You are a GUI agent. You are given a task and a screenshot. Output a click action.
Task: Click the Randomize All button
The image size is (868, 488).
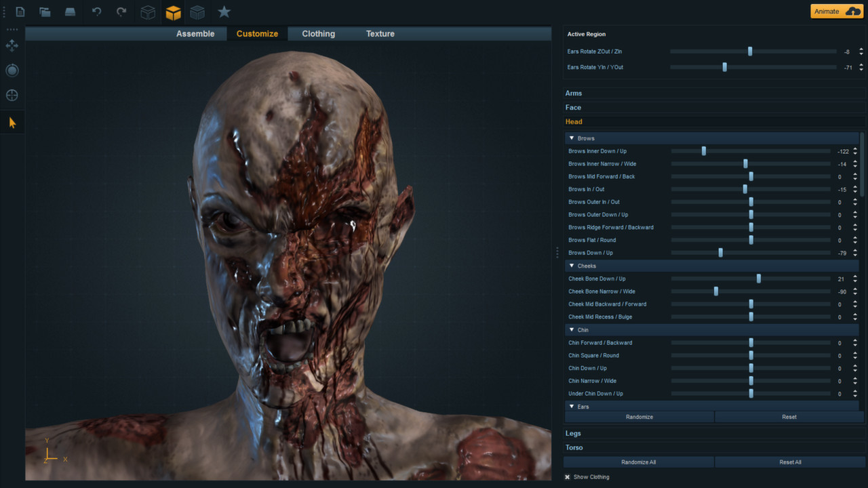[x=638, y=462]
